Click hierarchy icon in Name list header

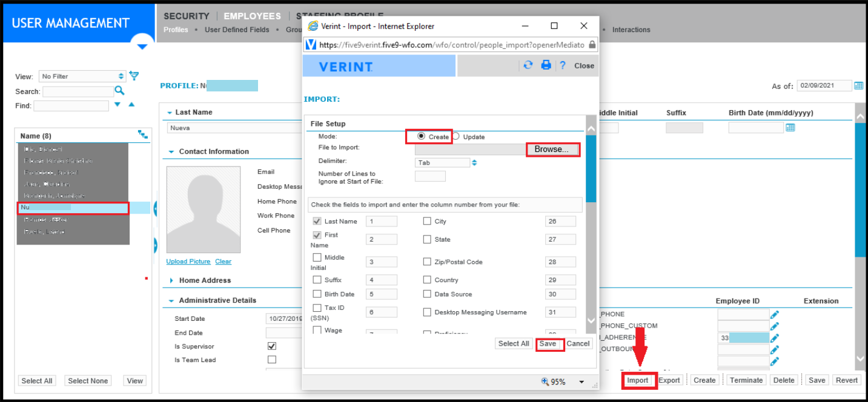coord(142,134)
